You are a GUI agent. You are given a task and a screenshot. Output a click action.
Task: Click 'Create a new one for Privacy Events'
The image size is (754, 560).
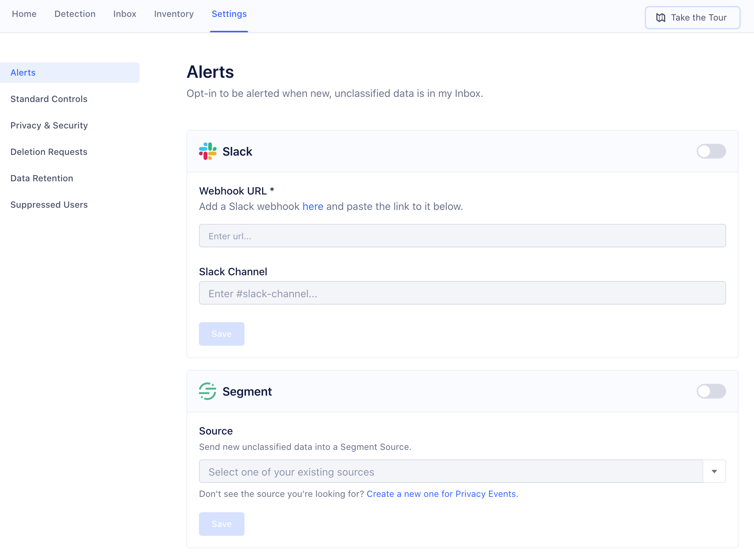[442, 494]
